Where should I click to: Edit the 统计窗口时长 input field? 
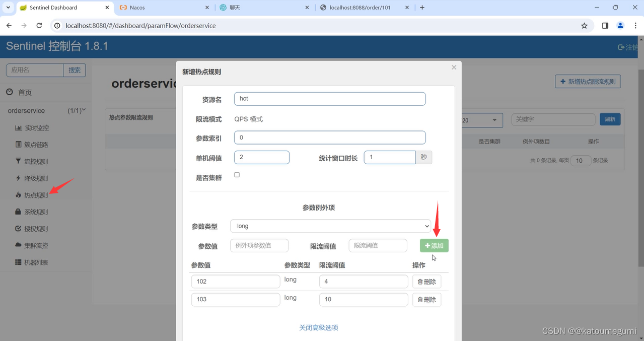(390, 157)
